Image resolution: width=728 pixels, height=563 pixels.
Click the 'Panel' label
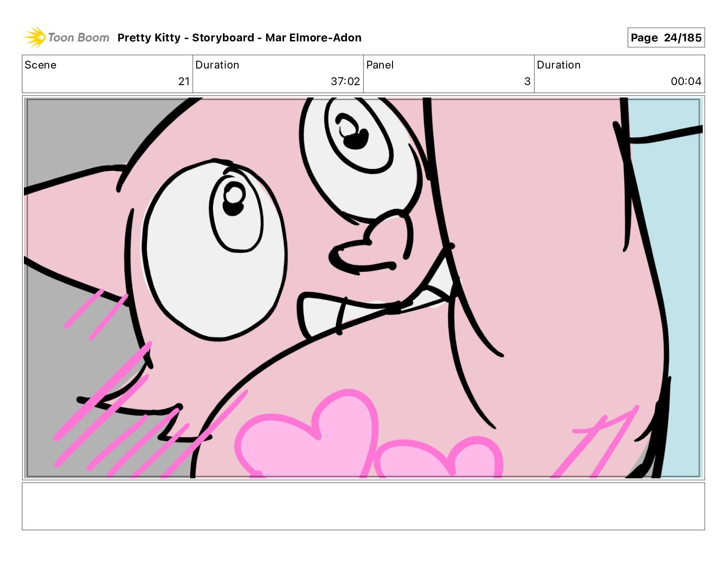[x=380, y=65]
